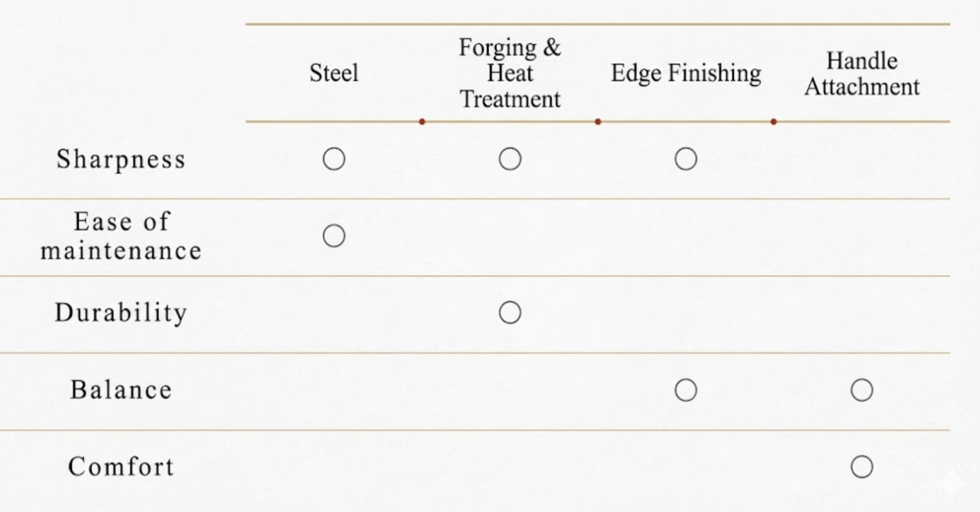Viewport: 980px width, 512px height.
Task: Select the Handle Attachment column header
Action: [x=862, y=73]
